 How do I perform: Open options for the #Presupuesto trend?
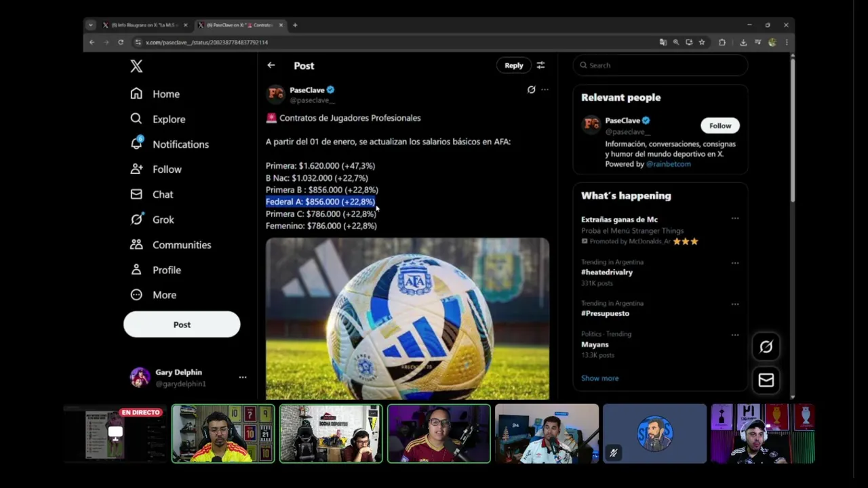(x=734, y=304)
